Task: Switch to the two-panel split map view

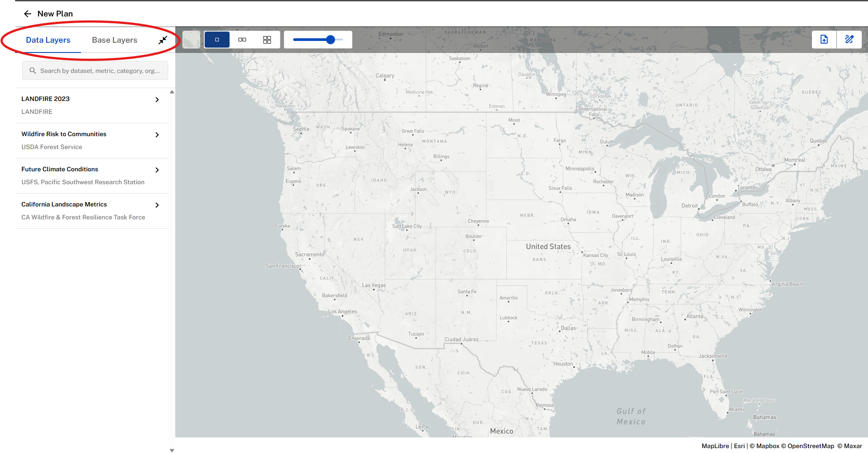Action: point(242,40)
